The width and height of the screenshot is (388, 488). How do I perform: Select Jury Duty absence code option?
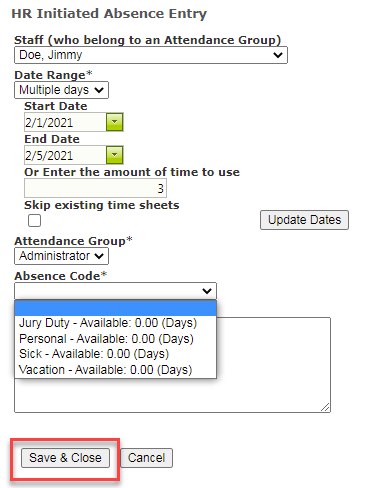[115, 323]
